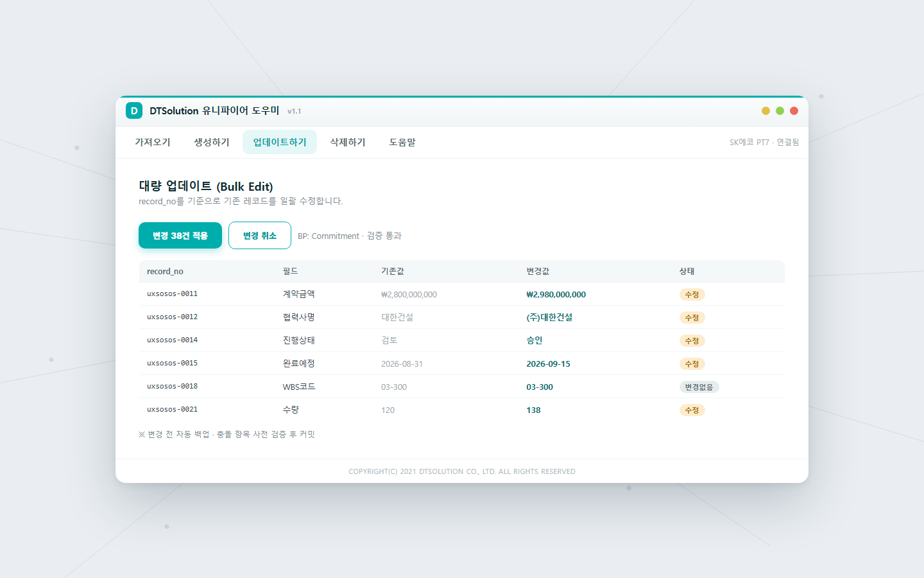
Task: Click new date 2026-09-15
Action: coord(548,363)
